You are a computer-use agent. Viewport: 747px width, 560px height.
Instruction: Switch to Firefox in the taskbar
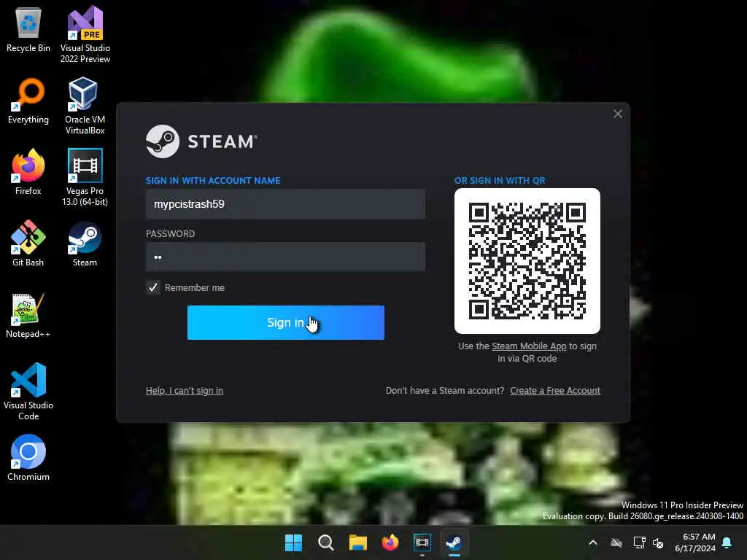pos(390,542)
